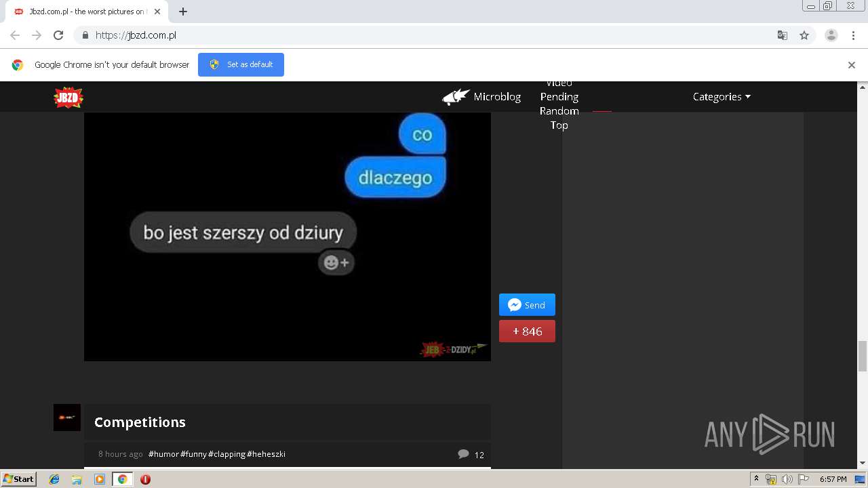Open the Google Translate page icon
Viewport: 868px width, 488px height.
782,35
